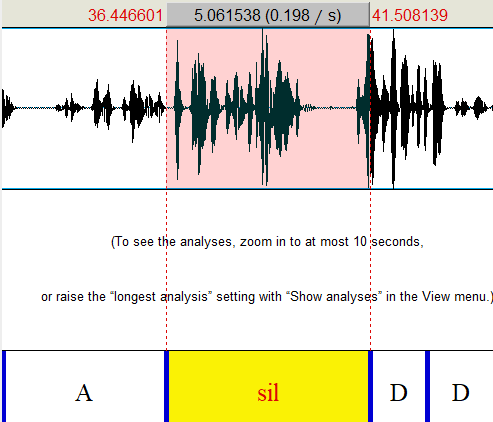This screenshot has width=493, height=422.
Task: Click inside the pink selected waveform region
Action: [268, 109]
